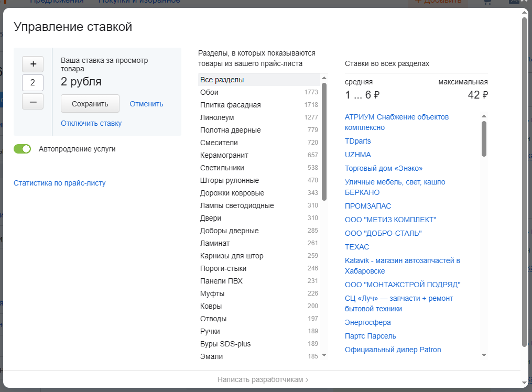Click companies list scroll down arrow

pyautogui.click(x=484, y=355)
